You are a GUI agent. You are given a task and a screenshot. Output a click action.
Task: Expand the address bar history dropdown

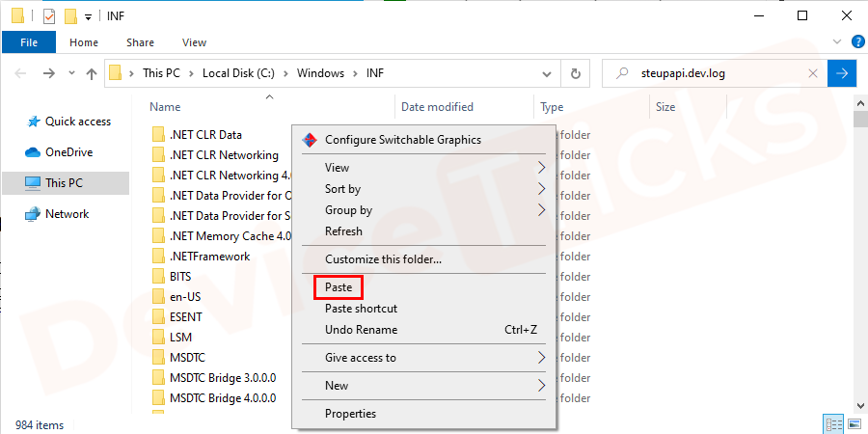pyautogui.click(x=547, y=73)
